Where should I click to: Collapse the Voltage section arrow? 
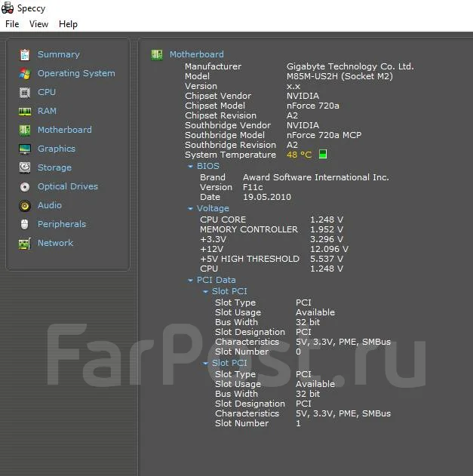(190, 208)
